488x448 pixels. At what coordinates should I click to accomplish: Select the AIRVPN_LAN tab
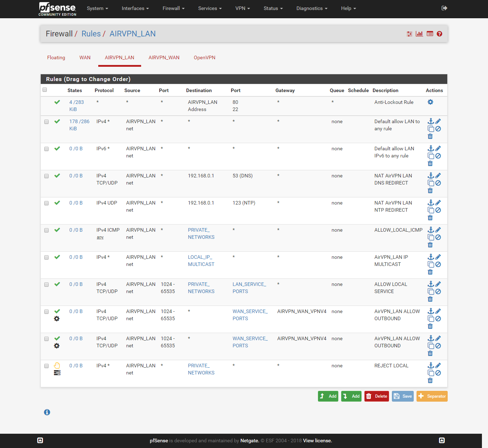pos(120,57)
